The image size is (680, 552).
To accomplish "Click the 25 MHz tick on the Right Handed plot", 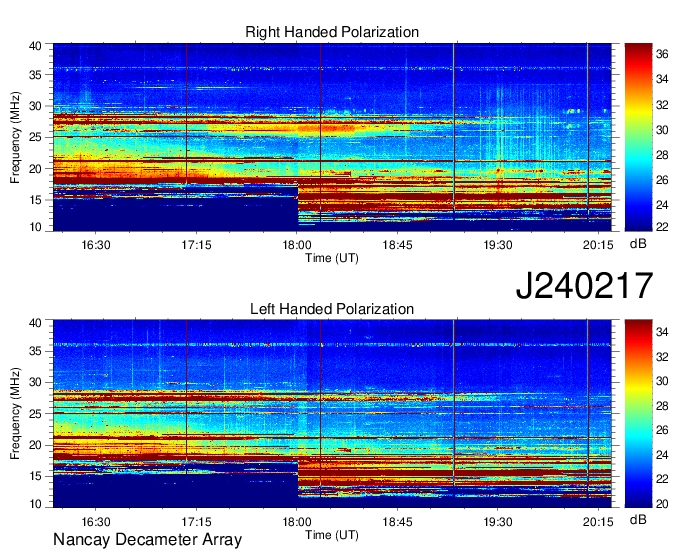I will (x=35, y=137).
